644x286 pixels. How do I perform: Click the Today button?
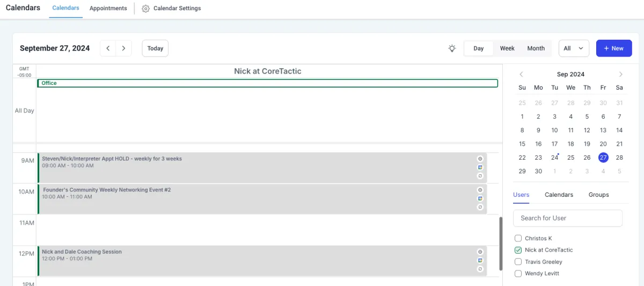point(155,48)
